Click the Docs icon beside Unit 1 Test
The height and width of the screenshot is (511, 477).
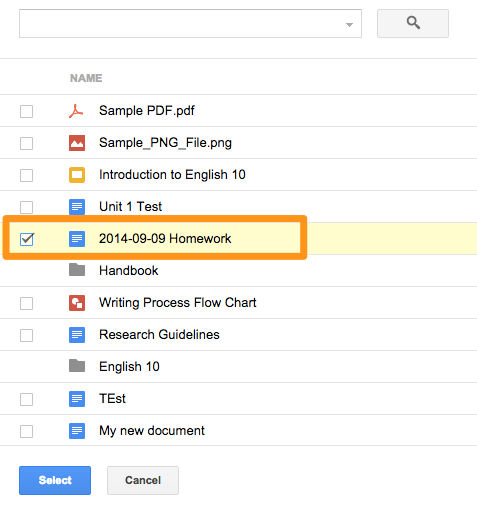coord(77,207)
